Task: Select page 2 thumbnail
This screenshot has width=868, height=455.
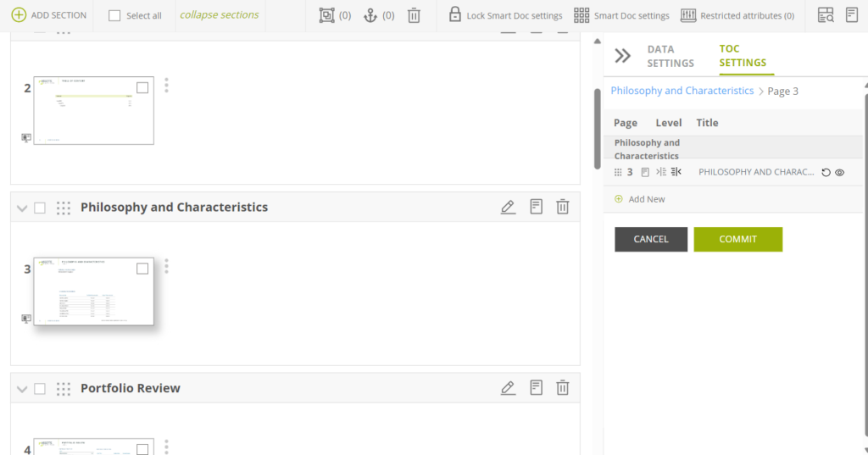Action: pos(93,111)
